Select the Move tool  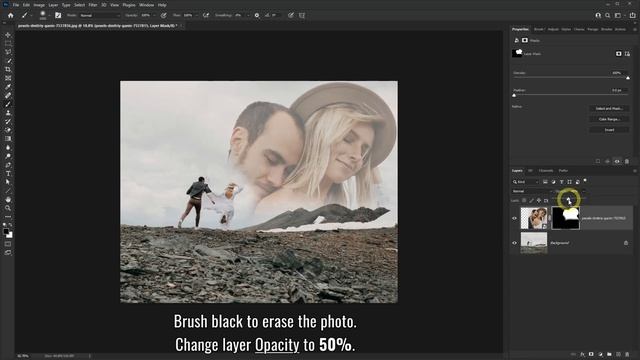pyautogui.click(x=8, y=35)
